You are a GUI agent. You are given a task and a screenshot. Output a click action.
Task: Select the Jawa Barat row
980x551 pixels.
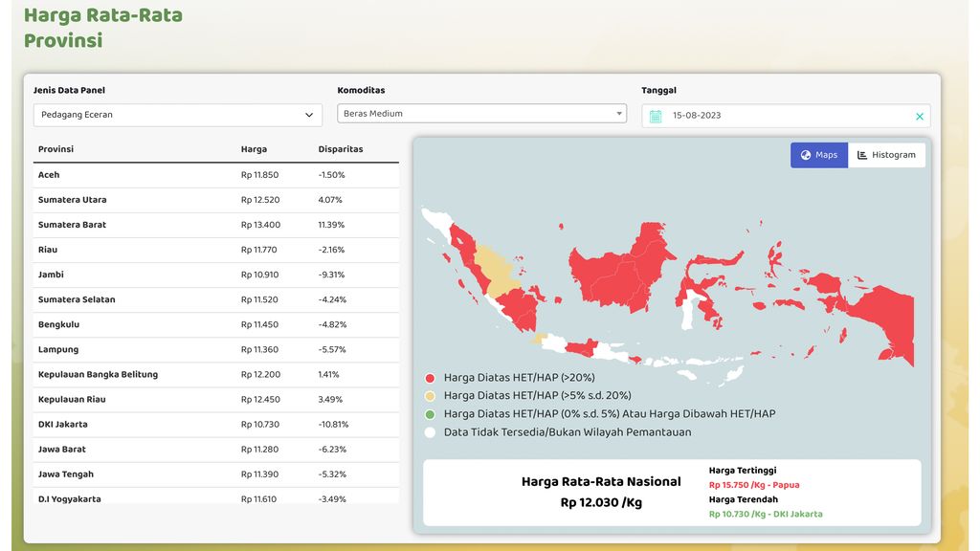[x=215, y=450]
